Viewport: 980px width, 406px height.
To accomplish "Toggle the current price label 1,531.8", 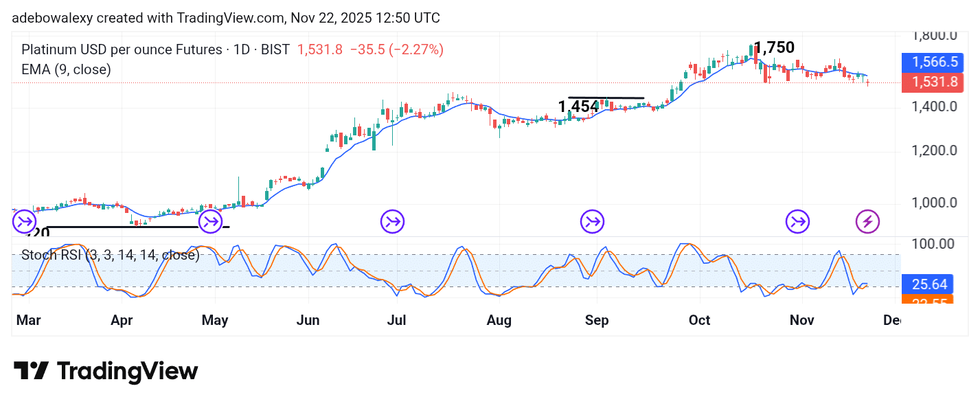I will pos(932,82).
